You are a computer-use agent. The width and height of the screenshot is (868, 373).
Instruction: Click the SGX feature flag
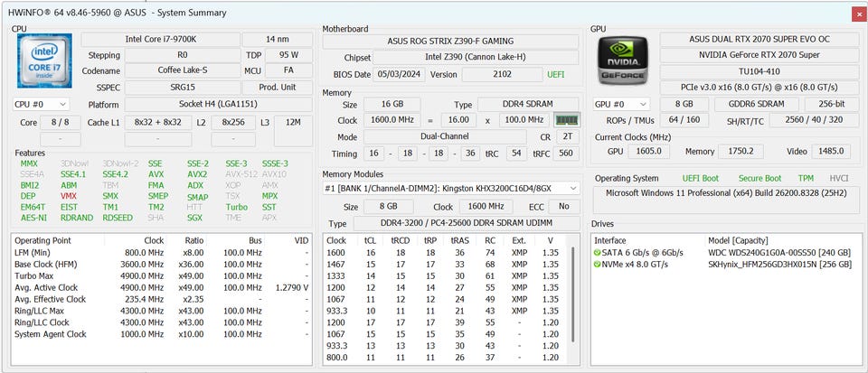tap(195, 218)
